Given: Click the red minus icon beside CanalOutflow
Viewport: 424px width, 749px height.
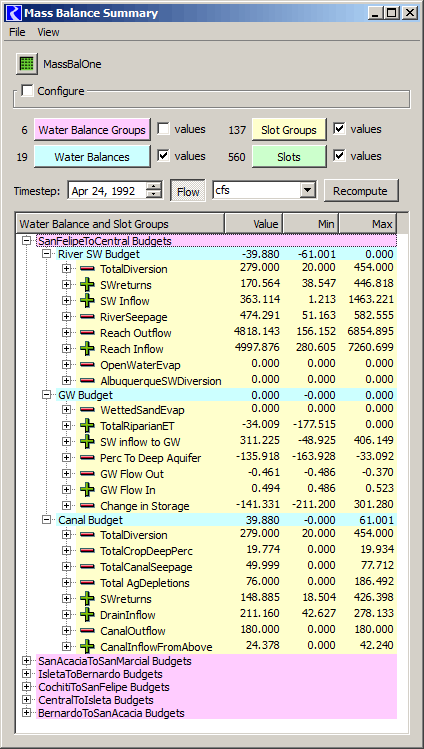Looking at the screenshot, I should pos(87,631).
